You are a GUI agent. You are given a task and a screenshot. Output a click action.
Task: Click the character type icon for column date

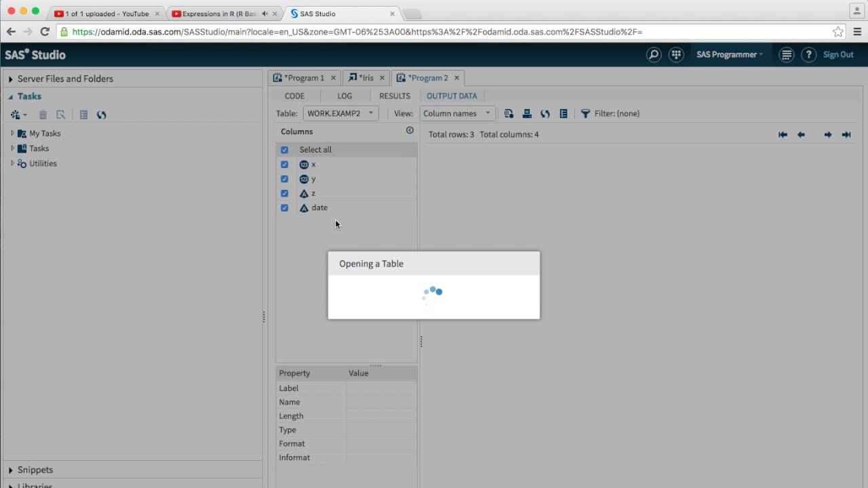pyautogui.click(x=304, y=208)
